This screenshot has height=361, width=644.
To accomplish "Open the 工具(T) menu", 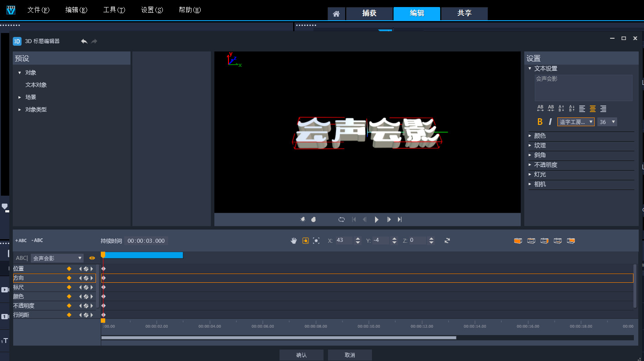I will click(x=114, y=10).
